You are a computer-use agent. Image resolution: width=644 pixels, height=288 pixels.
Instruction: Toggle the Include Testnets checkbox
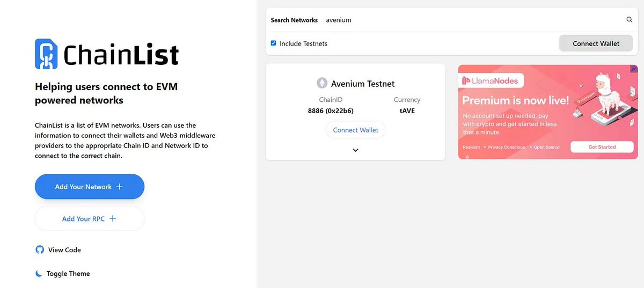pos(274,43)
